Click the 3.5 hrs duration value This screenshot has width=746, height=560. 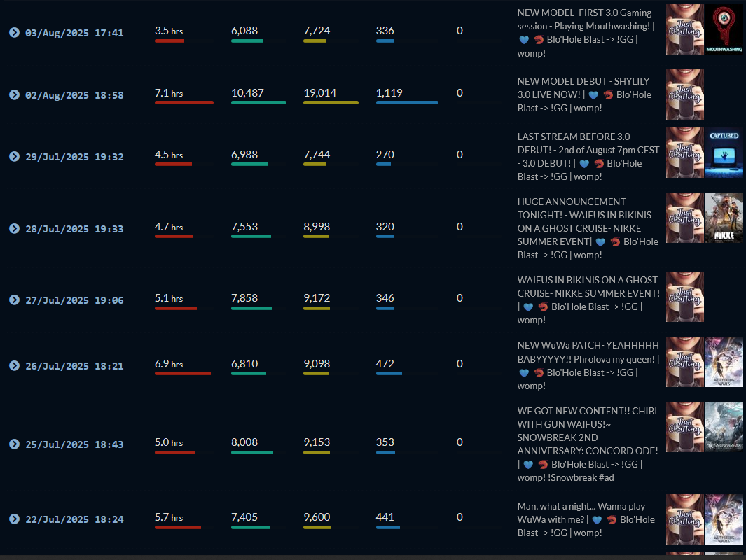[168, 31]
